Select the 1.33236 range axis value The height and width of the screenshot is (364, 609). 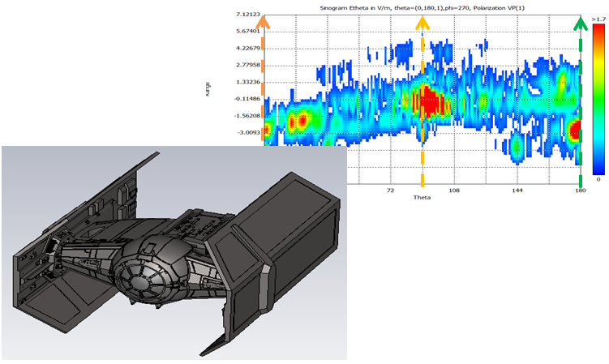[247, 82]
